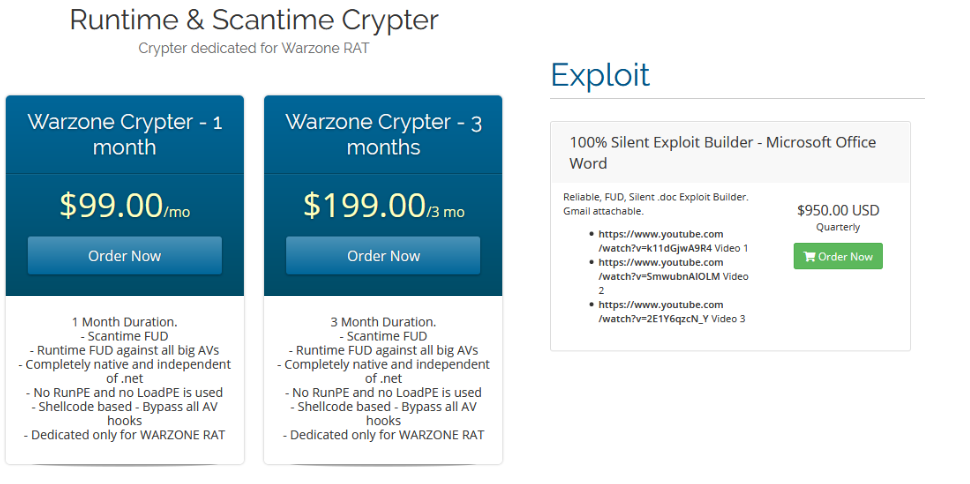Image resolution: width=970 pixels, height=484 pixels.
Task: Click the $950.00 USD price label
Action: coord(838,210)
